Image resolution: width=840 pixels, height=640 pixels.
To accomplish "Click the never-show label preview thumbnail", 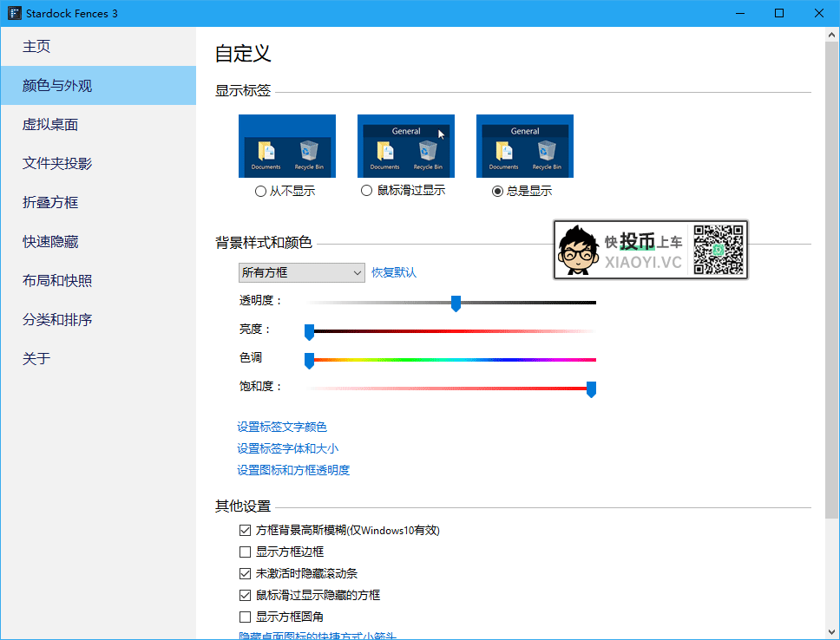I will pos(287,147).
